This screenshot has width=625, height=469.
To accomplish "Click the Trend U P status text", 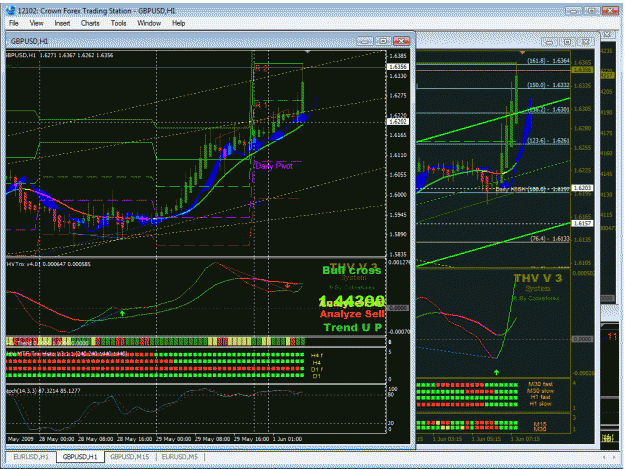I will pyautogui.click(x=352, y=328).
